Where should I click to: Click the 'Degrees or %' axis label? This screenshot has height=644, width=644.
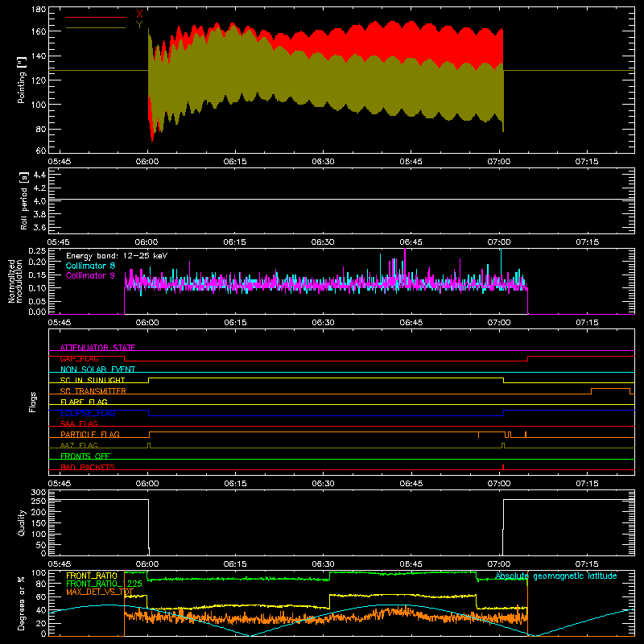[22, 603]
